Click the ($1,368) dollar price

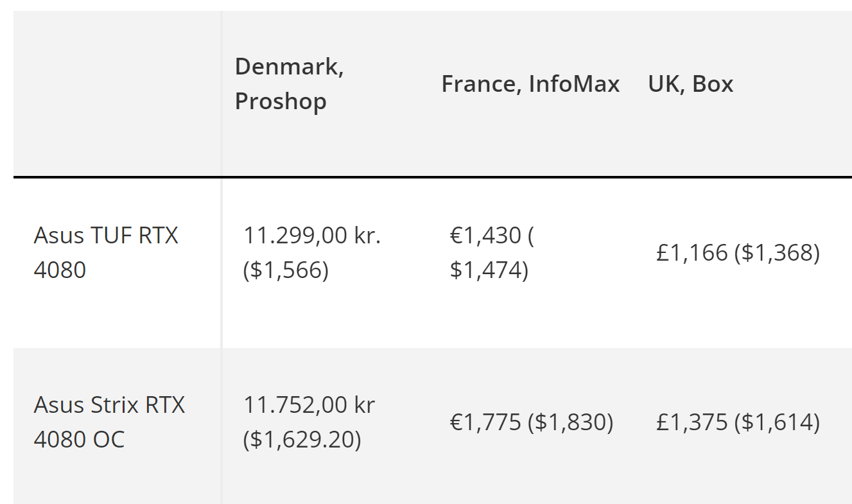pyautogui.click(x=777, y=253)
